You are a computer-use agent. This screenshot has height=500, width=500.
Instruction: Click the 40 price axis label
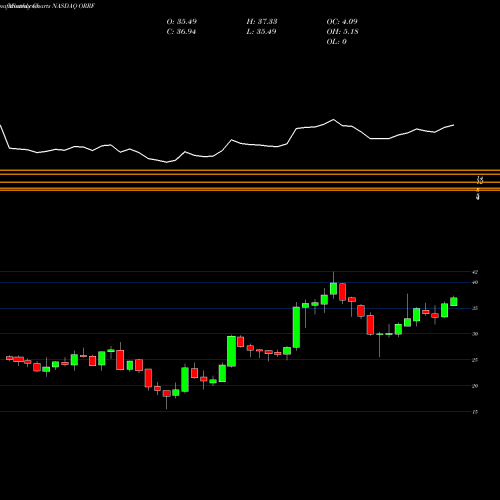[x=475, y=282]
